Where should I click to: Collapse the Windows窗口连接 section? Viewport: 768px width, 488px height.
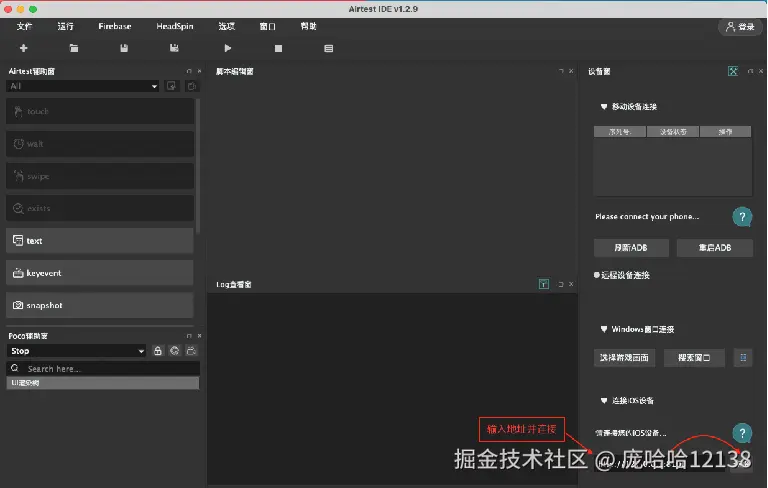(604, 329)
